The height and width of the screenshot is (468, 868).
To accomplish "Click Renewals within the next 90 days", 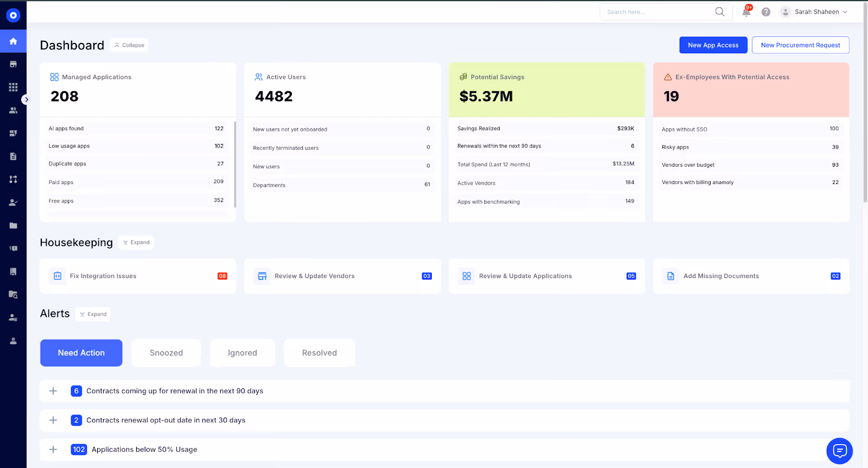I will (x=547, y=146).
